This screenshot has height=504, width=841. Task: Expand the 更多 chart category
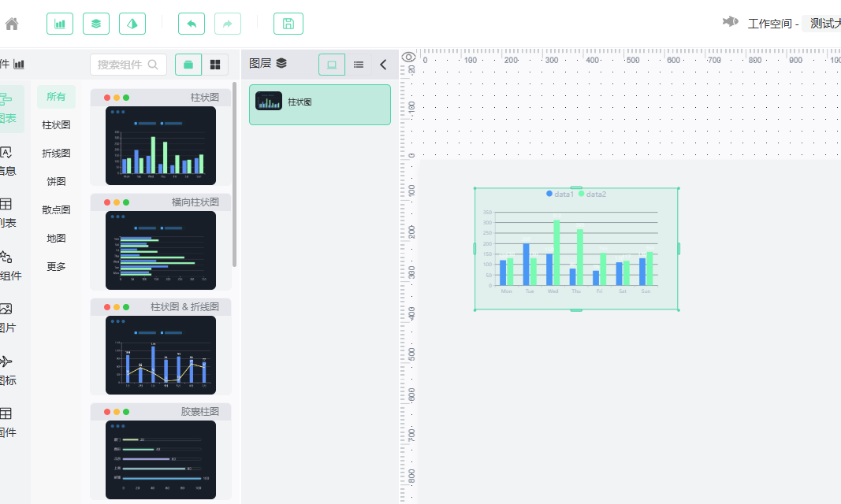[x=56, y=267]
